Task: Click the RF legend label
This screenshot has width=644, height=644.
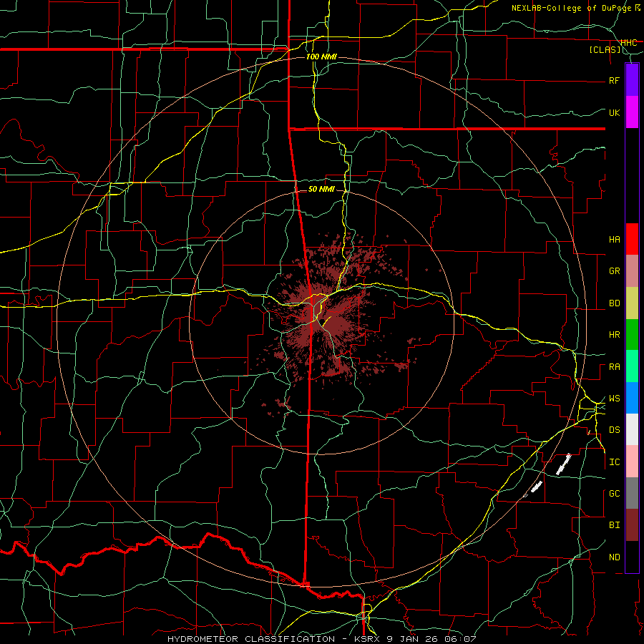Action: (615, 80)
